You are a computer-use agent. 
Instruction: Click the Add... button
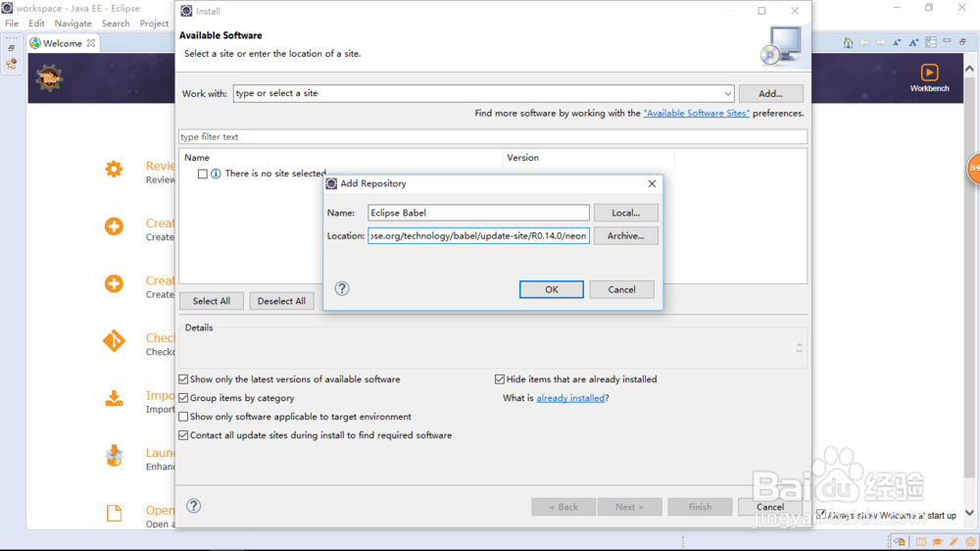coord(770,94)
